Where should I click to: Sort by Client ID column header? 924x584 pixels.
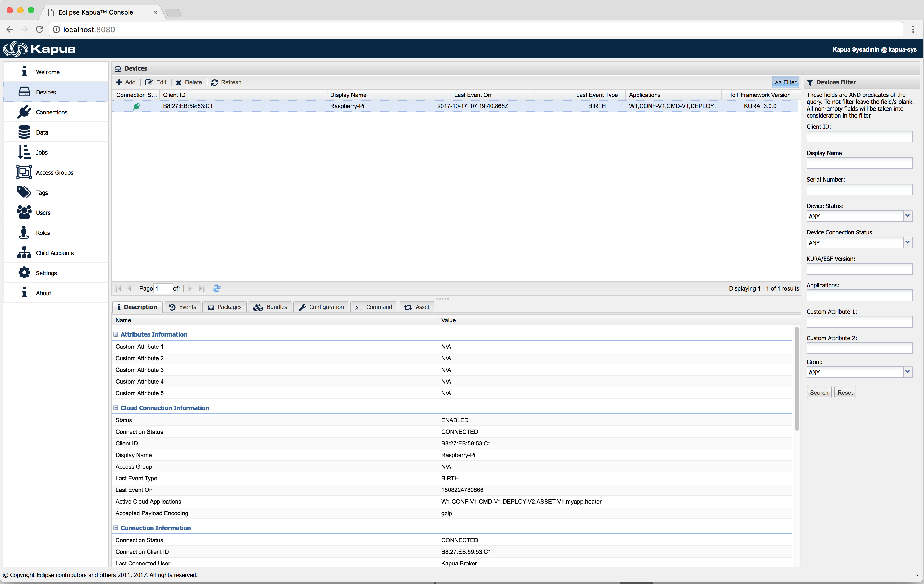(243, 95)
